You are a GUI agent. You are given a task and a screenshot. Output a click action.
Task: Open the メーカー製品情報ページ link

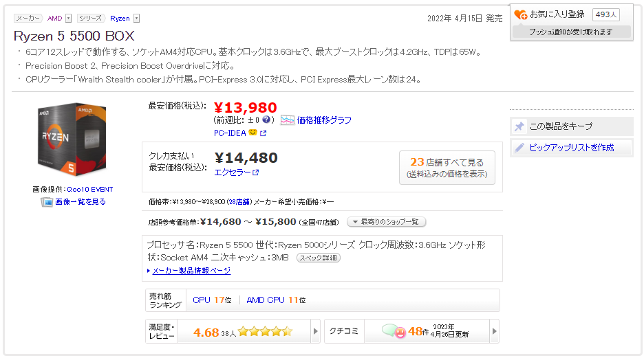pos(191,271)
